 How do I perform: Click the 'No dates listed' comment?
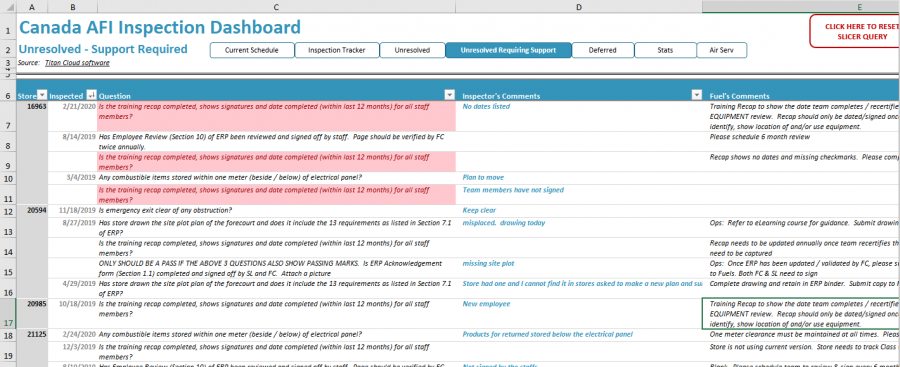[486, 106]
